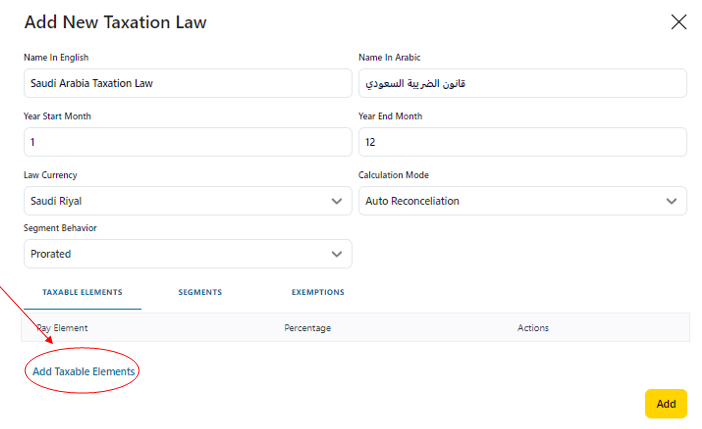Open the Exemptions tab
Image resolution: width=702 pixels, height=429 pixels.
[318, 292]
